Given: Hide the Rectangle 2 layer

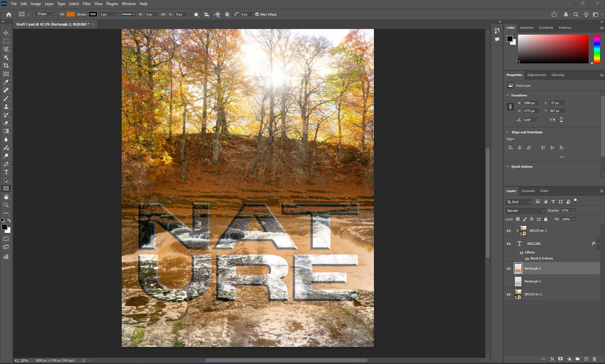Looking at the screenshot, I should [x=509, y=269].
